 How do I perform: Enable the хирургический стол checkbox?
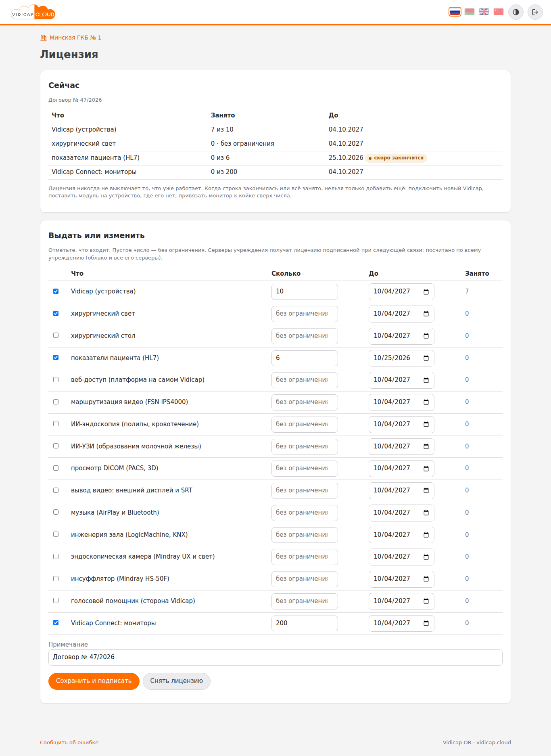56,335
